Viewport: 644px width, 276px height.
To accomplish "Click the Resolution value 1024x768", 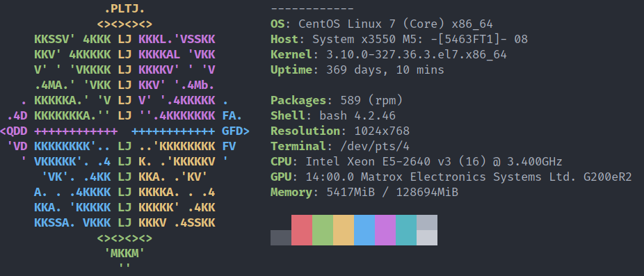I will (382, 131).
